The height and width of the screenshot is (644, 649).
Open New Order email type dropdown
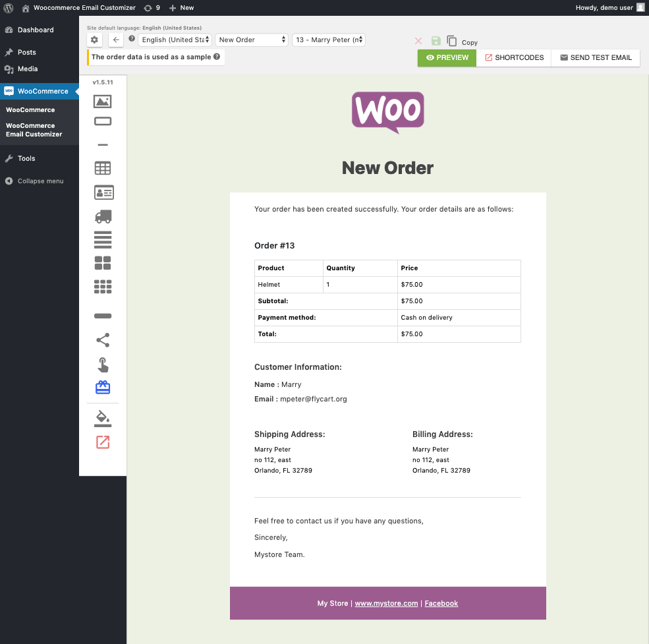[251, 40]
